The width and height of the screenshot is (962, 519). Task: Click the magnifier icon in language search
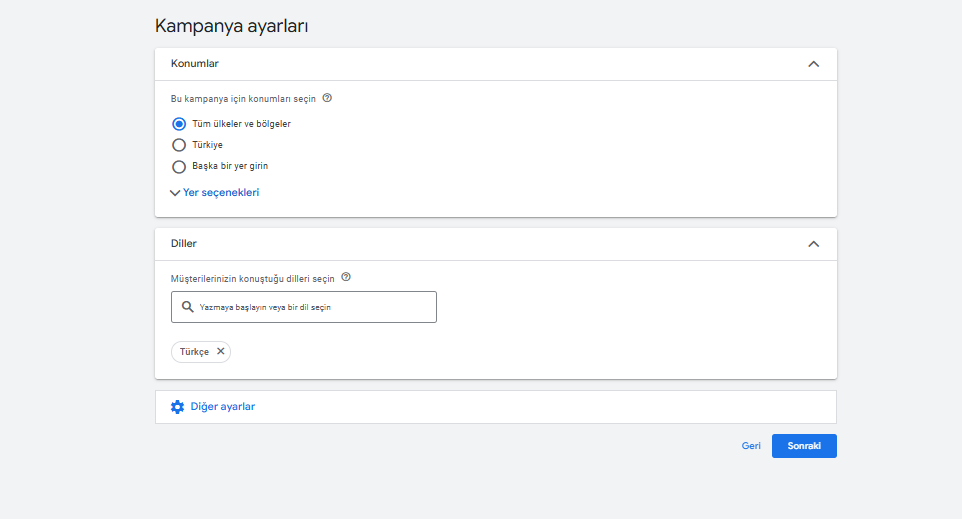click(x=188, y=307)
